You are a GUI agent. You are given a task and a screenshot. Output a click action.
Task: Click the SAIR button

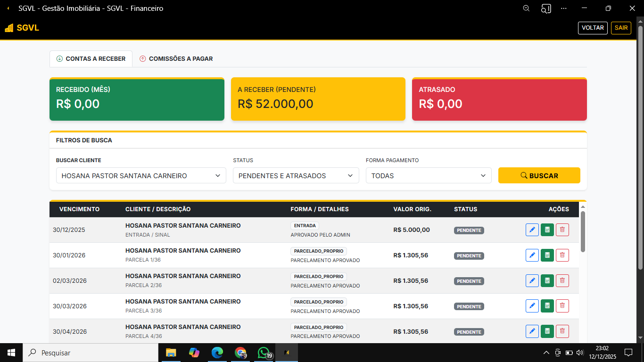coord(621,28)
